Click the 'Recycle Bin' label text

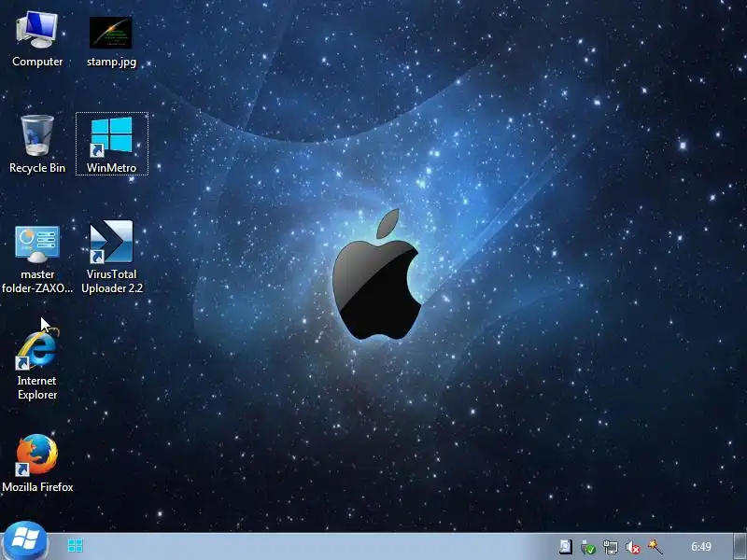click(37, 168)
